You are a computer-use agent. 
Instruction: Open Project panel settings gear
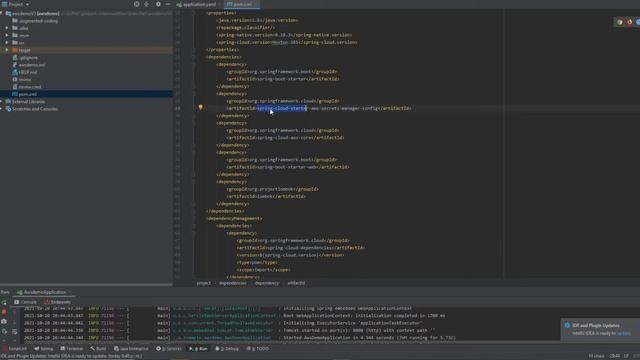point(158,4)
